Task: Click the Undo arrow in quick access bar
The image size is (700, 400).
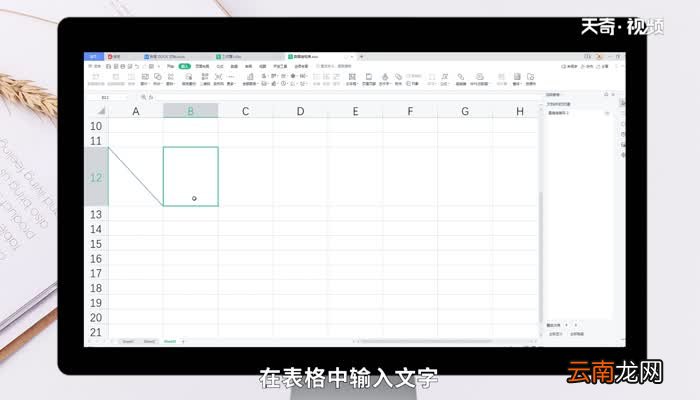Action: tap(136, 66)
